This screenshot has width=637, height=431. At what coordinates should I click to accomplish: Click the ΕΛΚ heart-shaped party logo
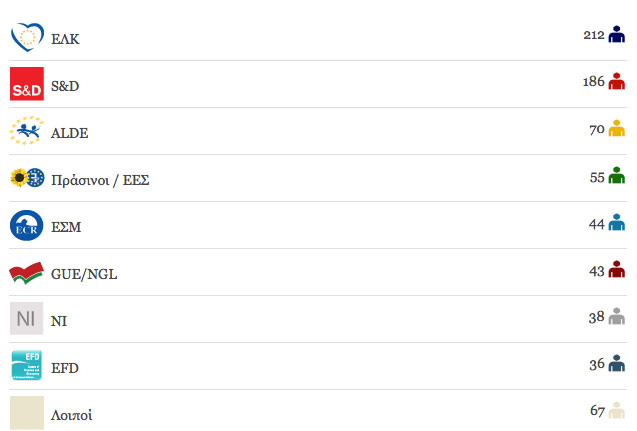point(27,37)
